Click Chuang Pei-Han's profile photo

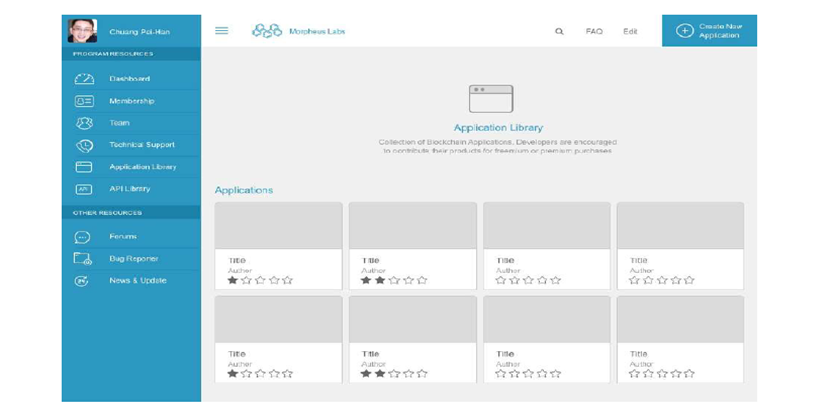[x=82, y=31]
